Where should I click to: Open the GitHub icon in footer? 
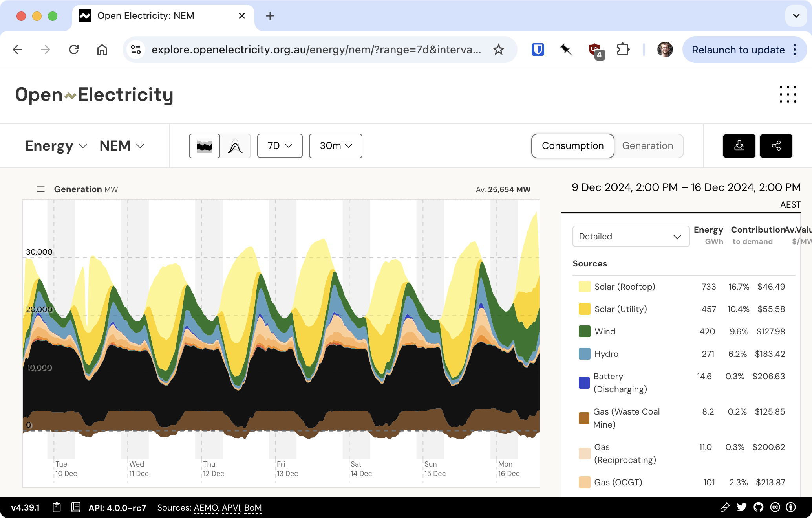click(759, 507)
